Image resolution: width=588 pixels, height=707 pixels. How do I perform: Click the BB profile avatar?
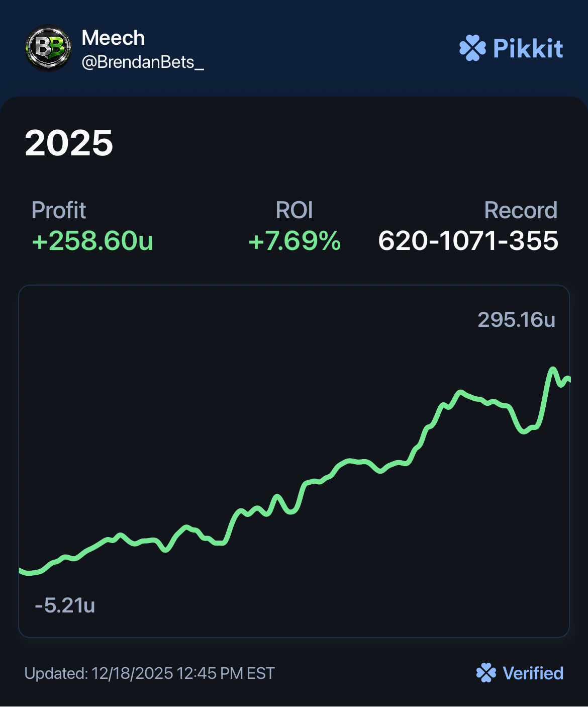pos(48,48)
